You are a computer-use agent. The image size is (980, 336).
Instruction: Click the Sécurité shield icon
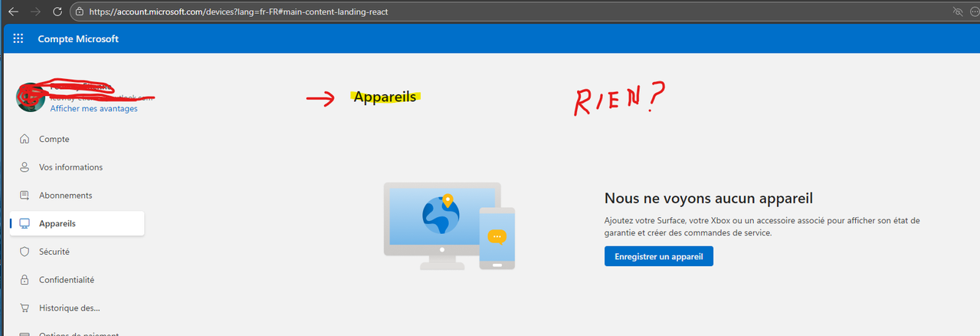click(x=25, y=252)
